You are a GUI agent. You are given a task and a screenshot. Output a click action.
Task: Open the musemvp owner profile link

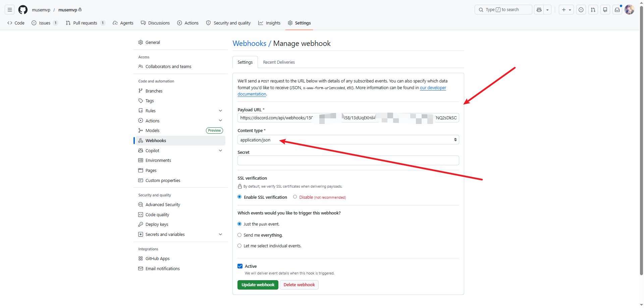pos(41,10)
